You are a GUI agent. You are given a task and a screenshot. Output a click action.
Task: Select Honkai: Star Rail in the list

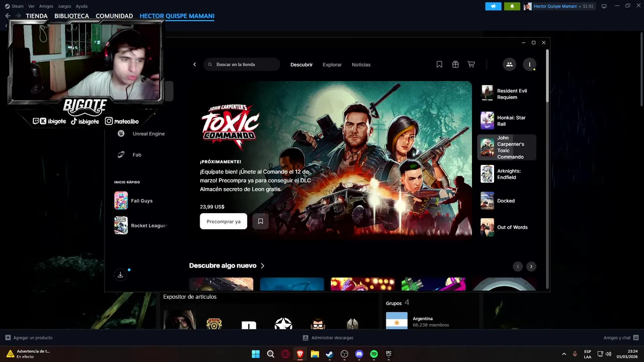pos(507,121)
